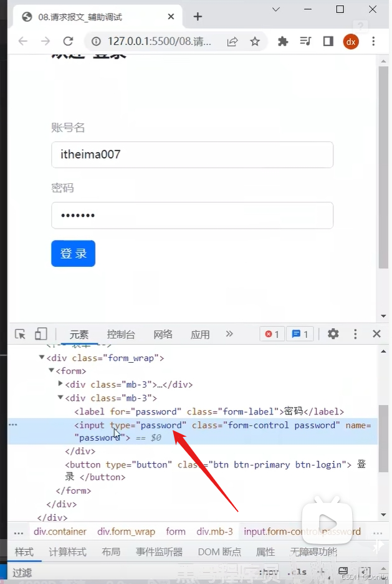Click the site info icon in address bar
The width and height of the screenshot is (392, 584).
96,41
